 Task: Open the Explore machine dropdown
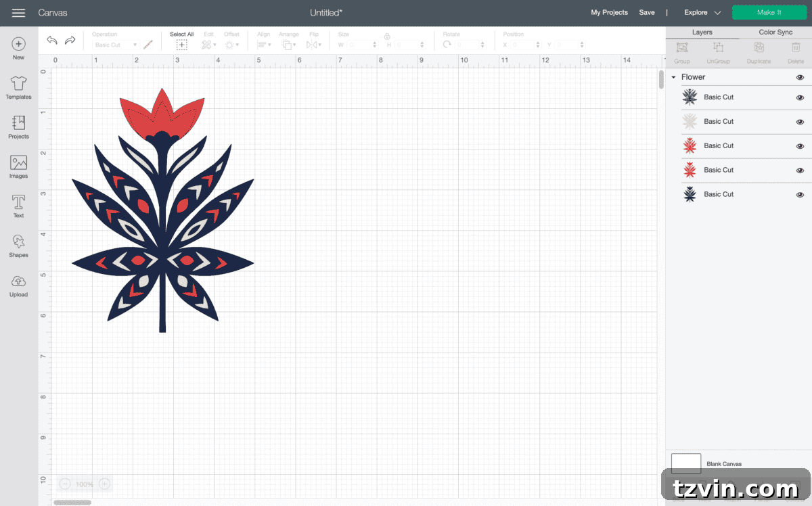pyautogui.click(x=702, y=13)
